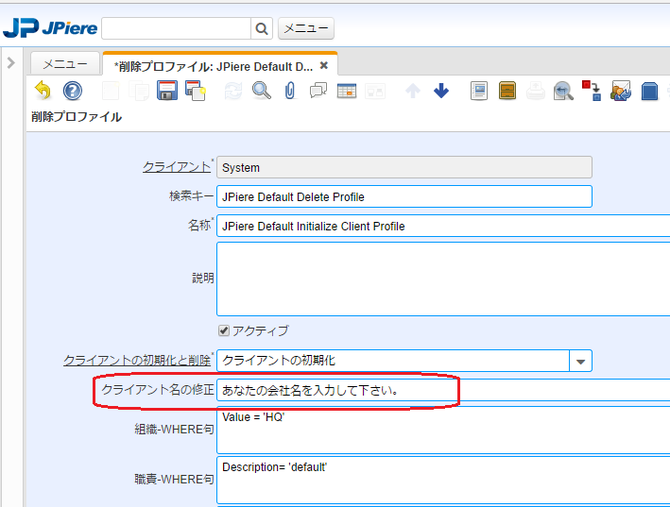
Task: Toggle the アクティブ checkbox
Action: coord(223,331)
